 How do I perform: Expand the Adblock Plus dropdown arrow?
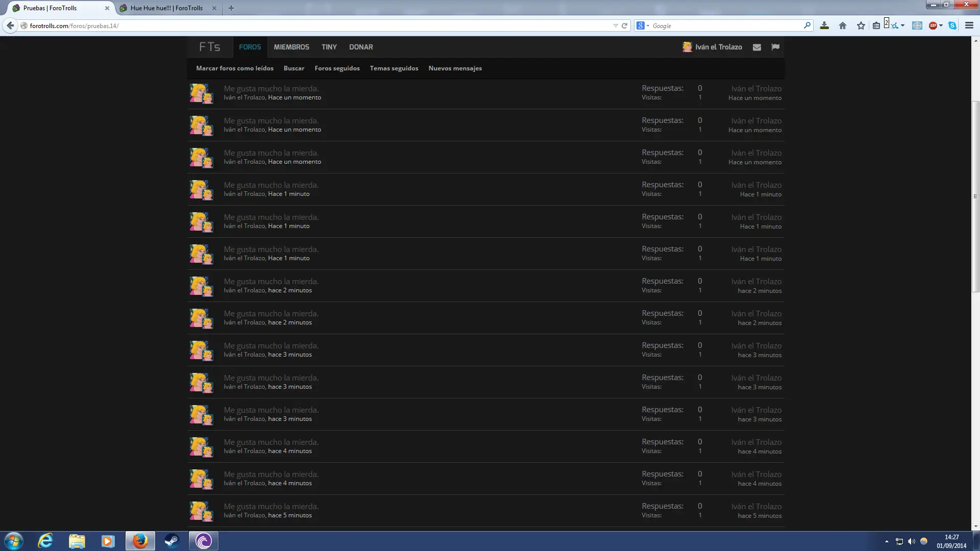coord(941,26)
